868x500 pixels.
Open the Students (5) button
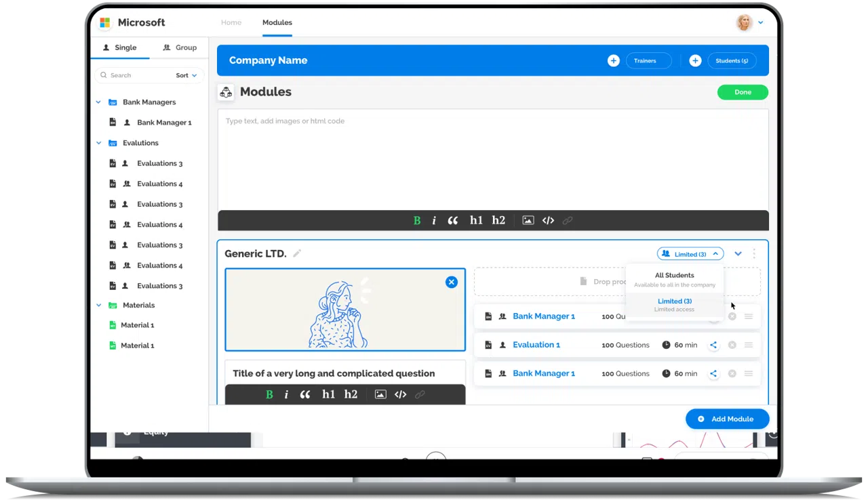(732, 61)
